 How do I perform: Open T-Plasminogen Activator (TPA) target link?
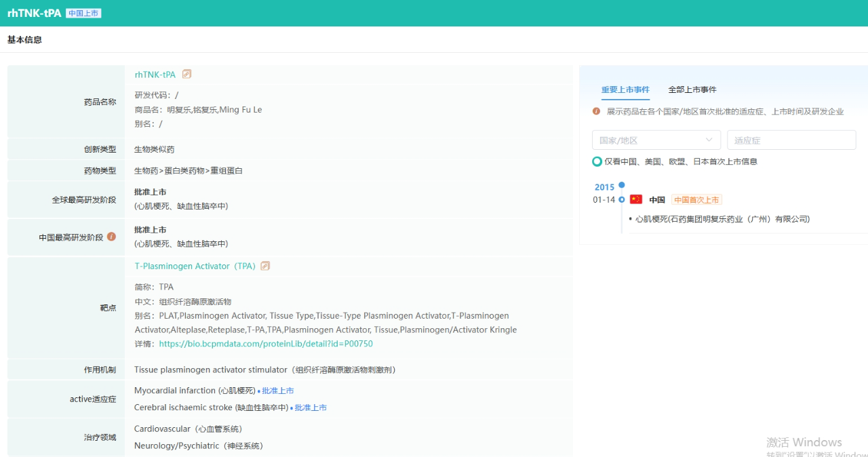(195, 266)
